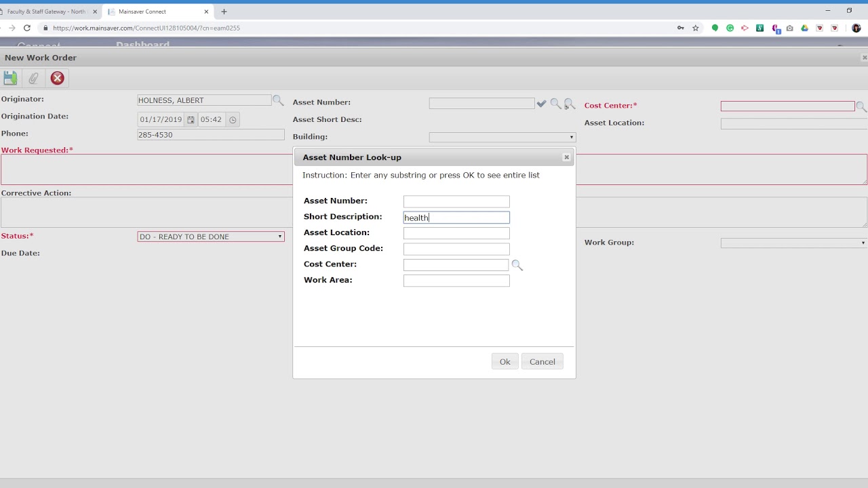Click the purple extension with badge 1

point(775,28)
